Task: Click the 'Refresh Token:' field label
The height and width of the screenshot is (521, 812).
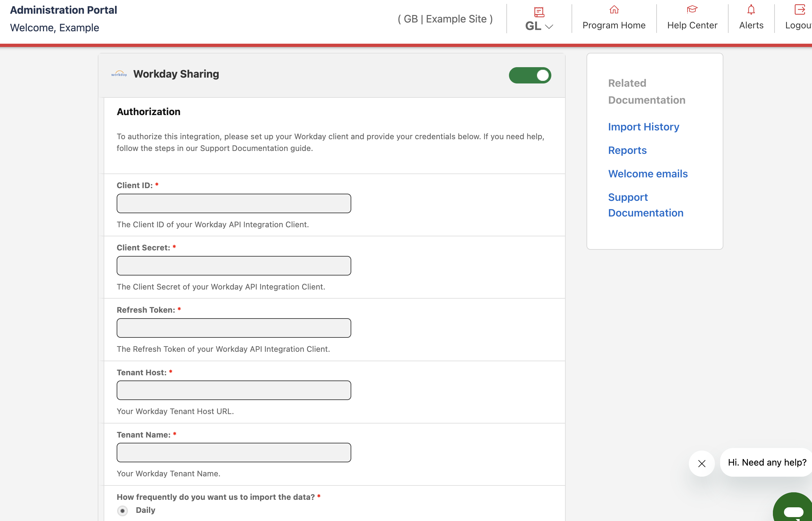Action: pos(146,310)
